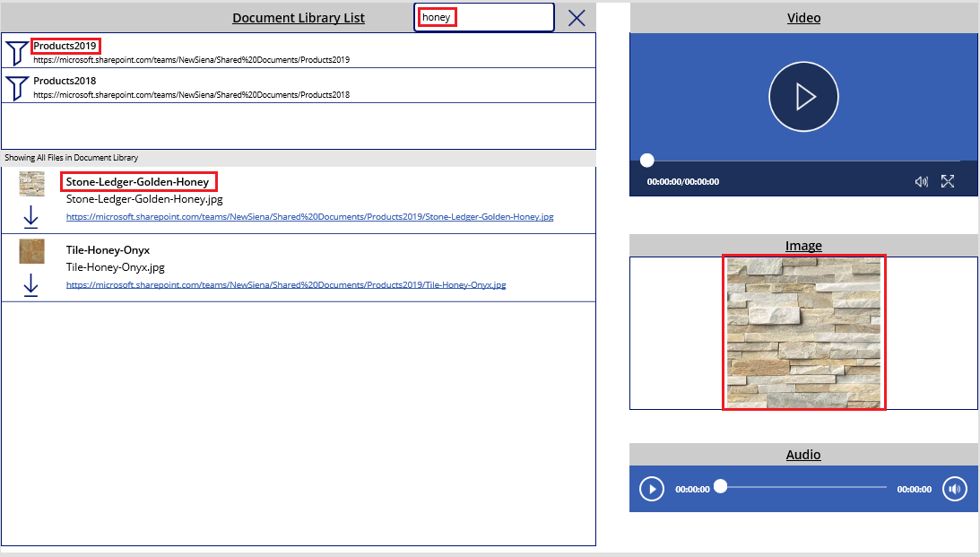Screen dimensions: 980x557
Task: Open Stone-Ledger-Golden-Honey.jpg SharePoint link
Action: pyautogui.click(x=310, y=217)
